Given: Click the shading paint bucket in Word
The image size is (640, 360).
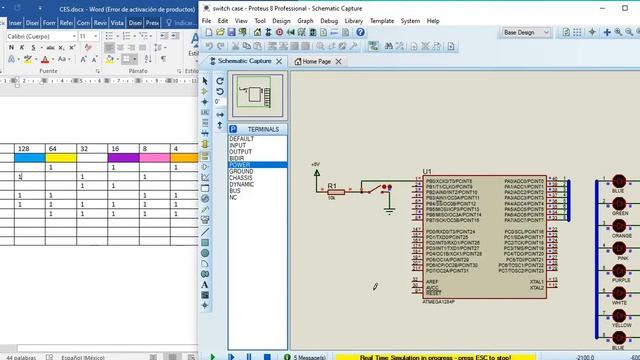Looking at the screenshot, I should tap(109, 60).
